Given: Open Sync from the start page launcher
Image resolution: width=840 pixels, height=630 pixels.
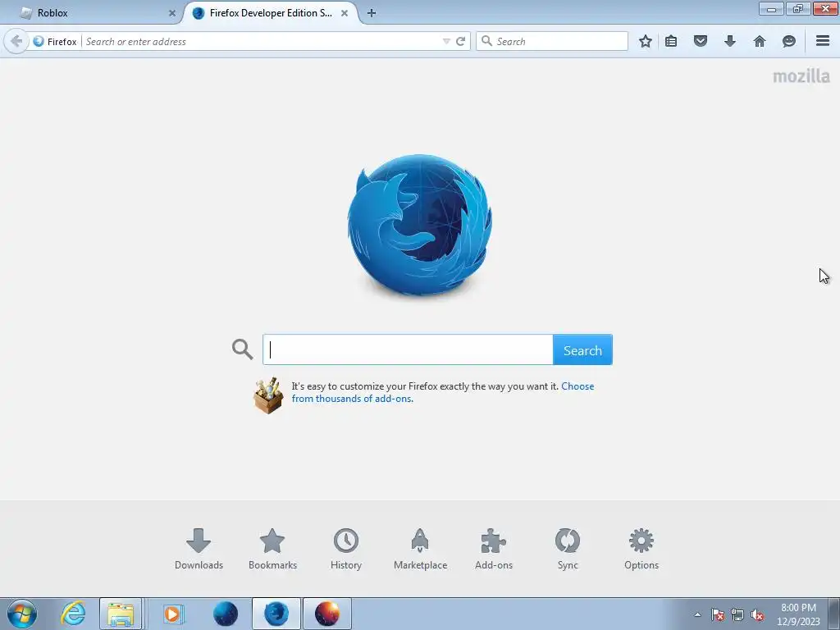Looking at the screenshot, I should [x=568, y=549].
